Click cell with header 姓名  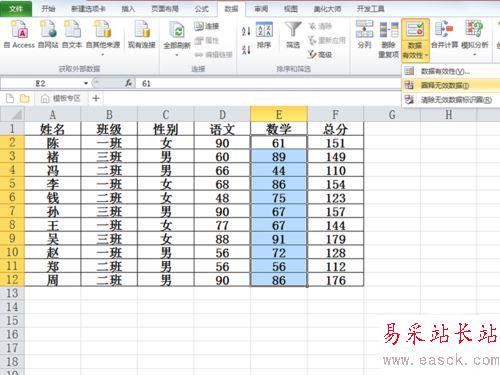click(x=53, y=129)
